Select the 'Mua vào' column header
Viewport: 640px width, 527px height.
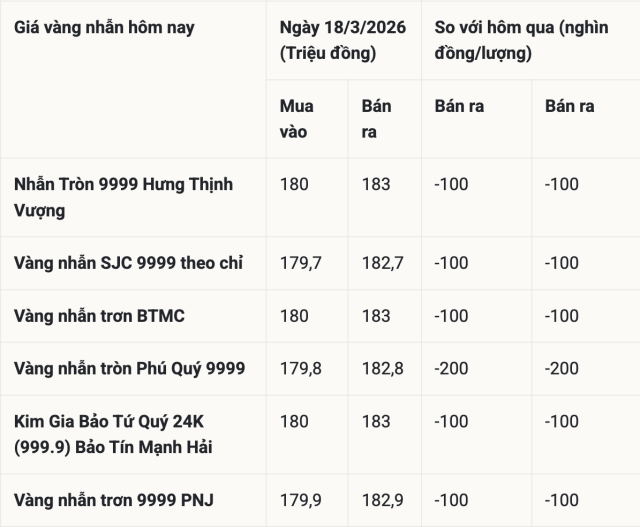[x=297, y=119]
